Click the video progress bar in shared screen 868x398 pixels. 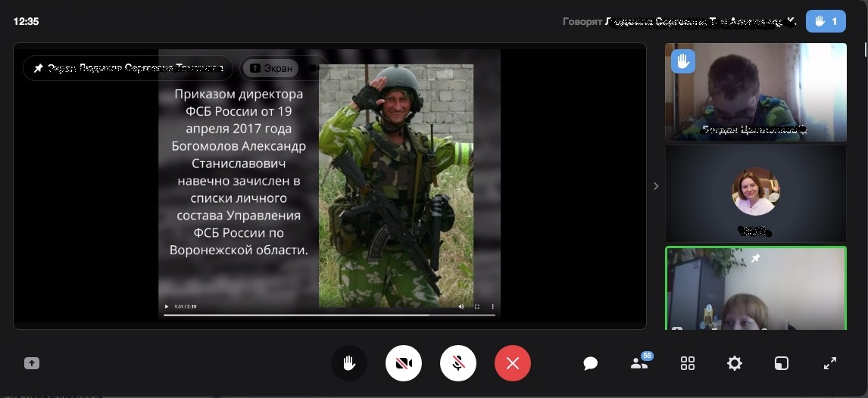coord(329,315)
